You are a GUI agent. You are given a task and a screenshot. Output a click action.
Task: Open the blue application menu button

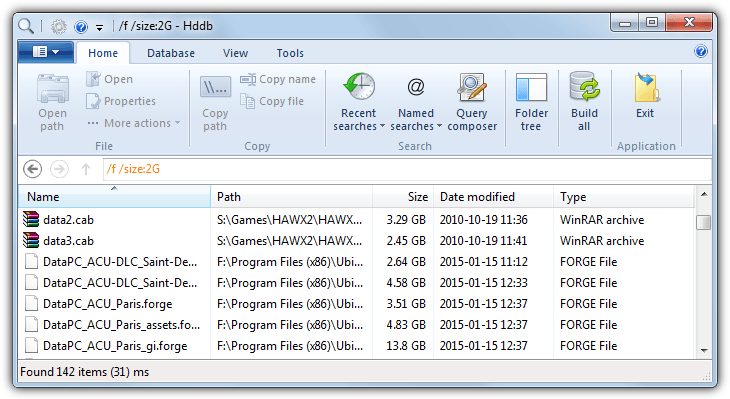(x=46, y=52)
